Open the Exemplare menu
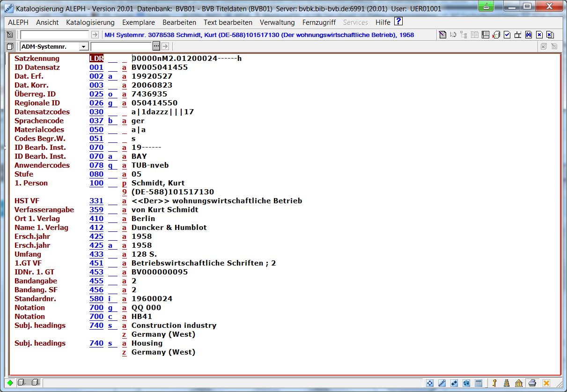Viewport: 567px width, 392px height. (139, 22)
